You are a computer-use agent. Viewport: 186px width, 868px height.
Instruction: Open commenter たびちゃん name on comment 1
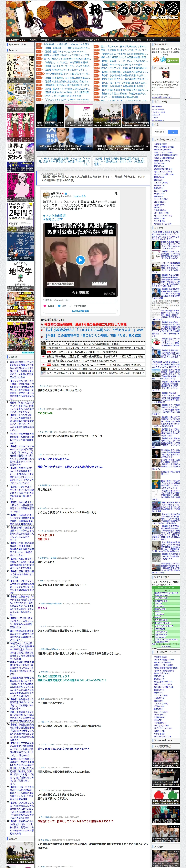pos(44,386)
